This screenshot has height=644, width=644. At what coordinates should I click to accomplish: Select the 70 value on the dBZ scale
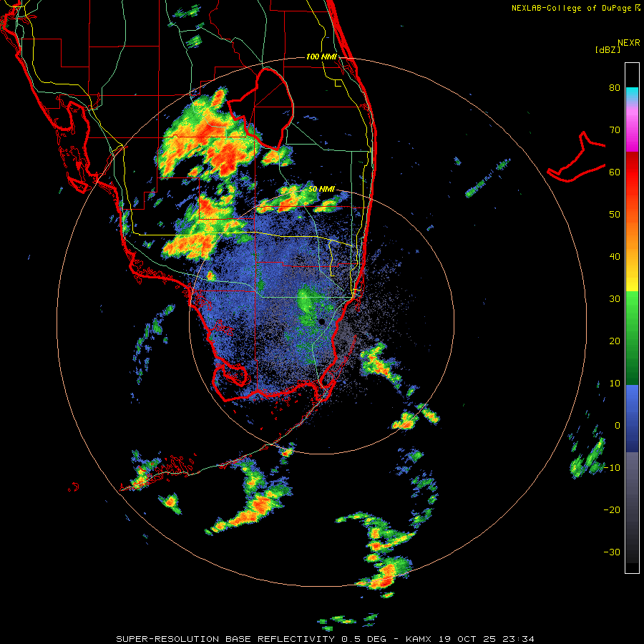pyautogui.click(x=615, y=130)
